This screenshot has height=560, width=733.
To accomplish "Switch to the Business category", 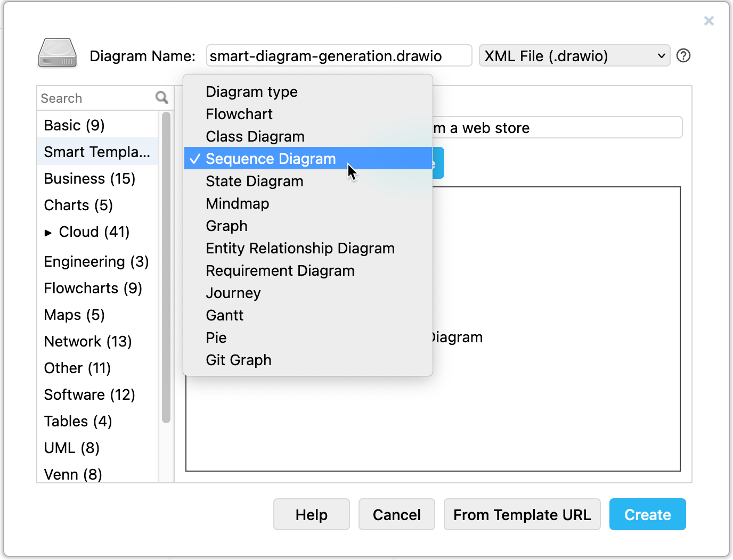I will pyautogui.click(x=89, y=178).
